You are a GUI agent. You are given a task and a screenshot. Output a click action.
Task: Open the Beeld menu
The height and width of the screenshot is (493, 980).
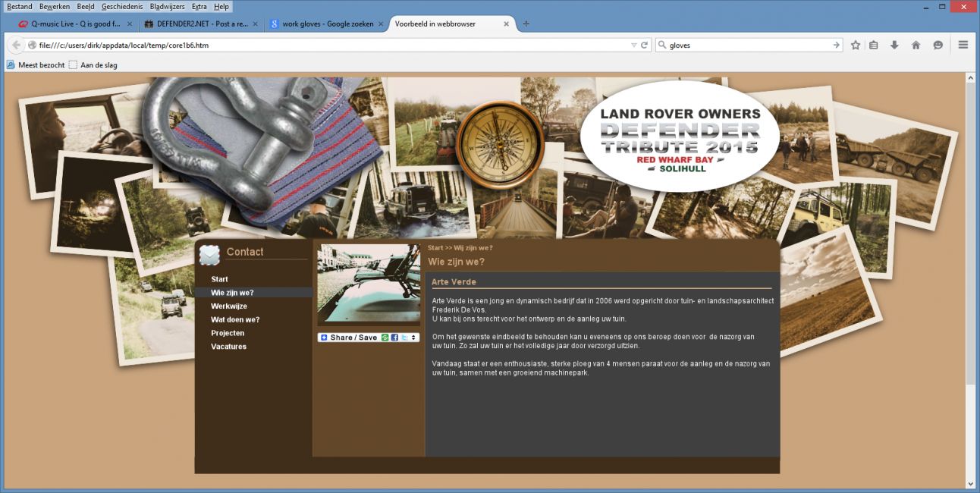[86, 6]
